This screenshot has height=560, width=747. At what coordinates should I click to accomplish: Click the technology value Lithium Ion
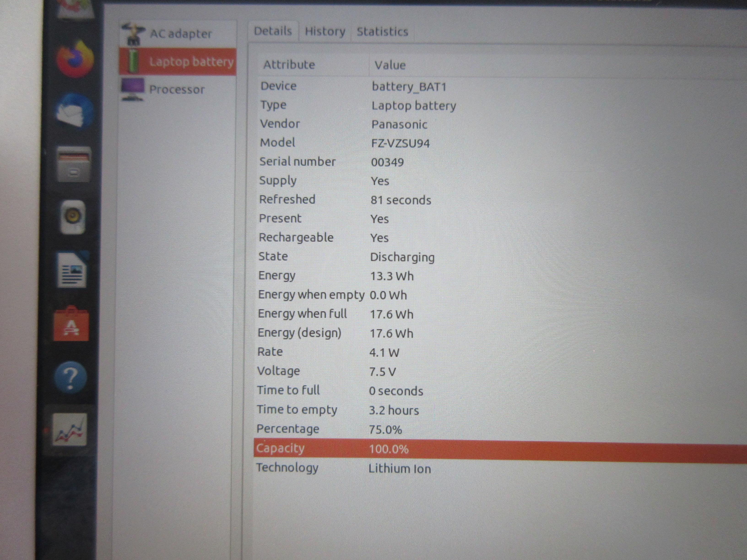pos(400,469)
